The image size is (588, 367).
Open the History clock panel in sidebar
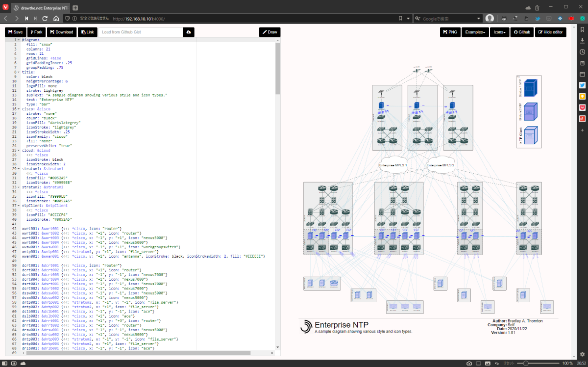click(x=582, y=52)
